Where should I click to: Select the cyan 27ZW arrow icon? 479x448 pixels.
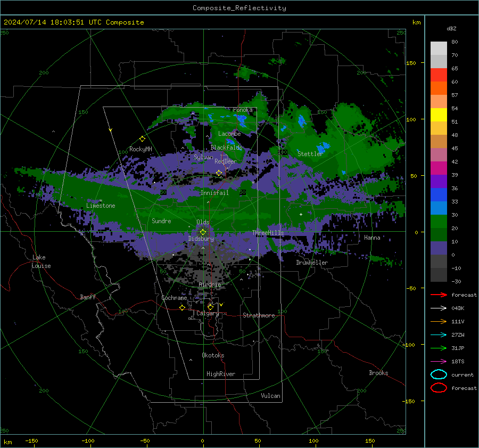click(439, 335)
